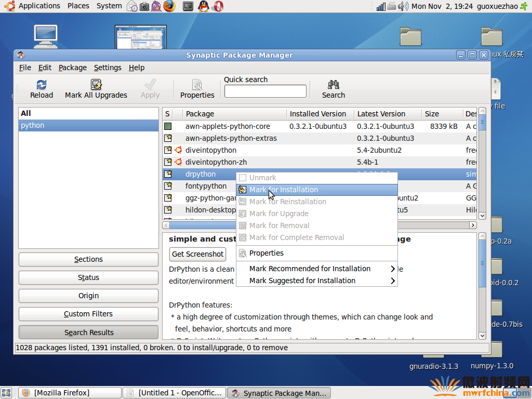Toggle status box of awn-applets-python-extras
Image resolution: width=532 pixels, height=399 pixels.
coord(168,138)
